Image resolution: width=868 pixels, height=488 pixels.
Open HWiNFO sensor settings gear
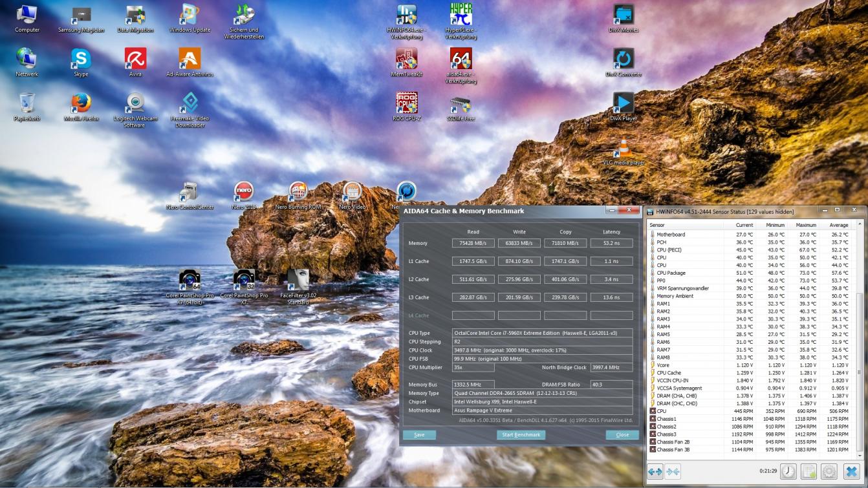(x=829, y=471)
